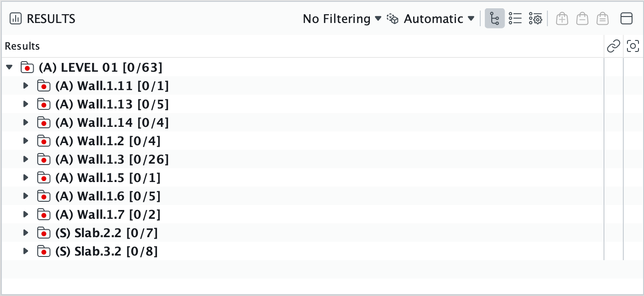The image size is (644, 296).
Task: Select the (A) Wall.1.14 [0/4] row
Action: [302, 123]
